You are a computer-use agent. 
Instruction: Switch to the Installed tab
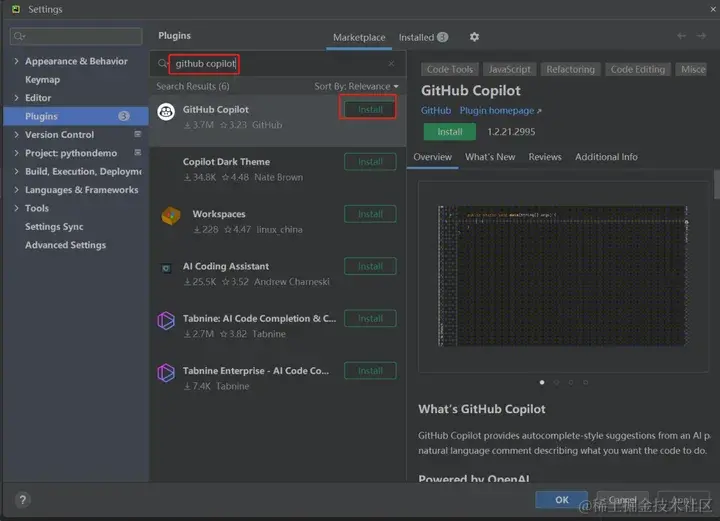(423, 37)
